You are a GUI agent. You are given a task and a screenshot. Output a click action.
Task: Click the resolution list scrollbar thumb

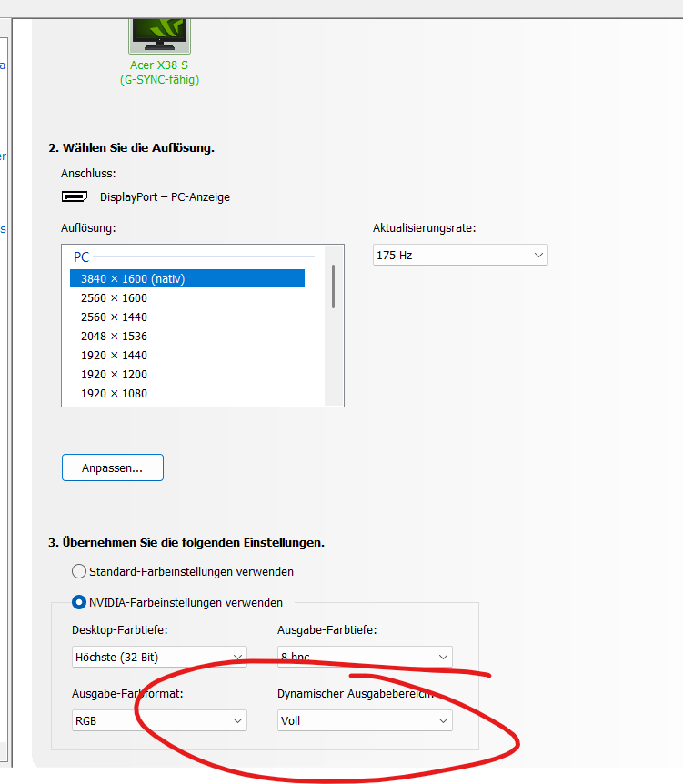click(333, 286)
